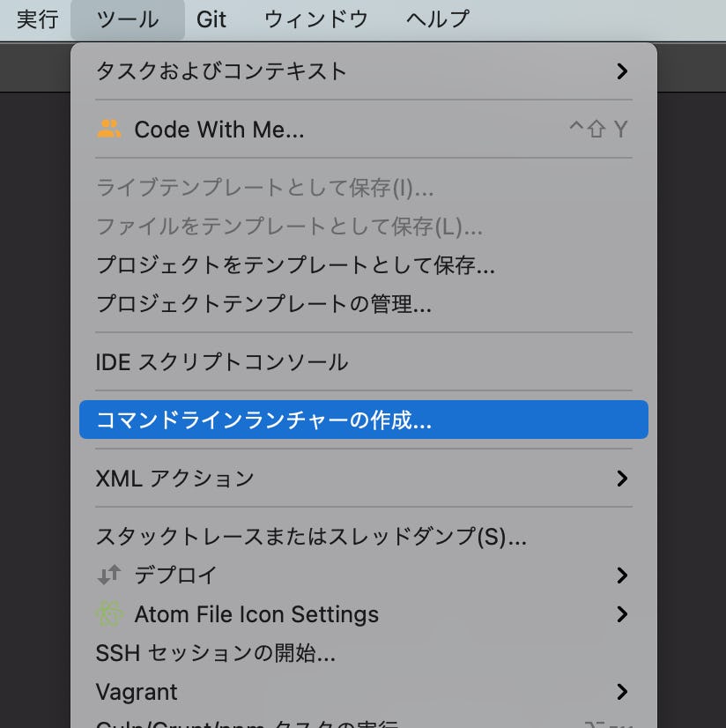Click the Code With Me people icon

tap(109, 129)
